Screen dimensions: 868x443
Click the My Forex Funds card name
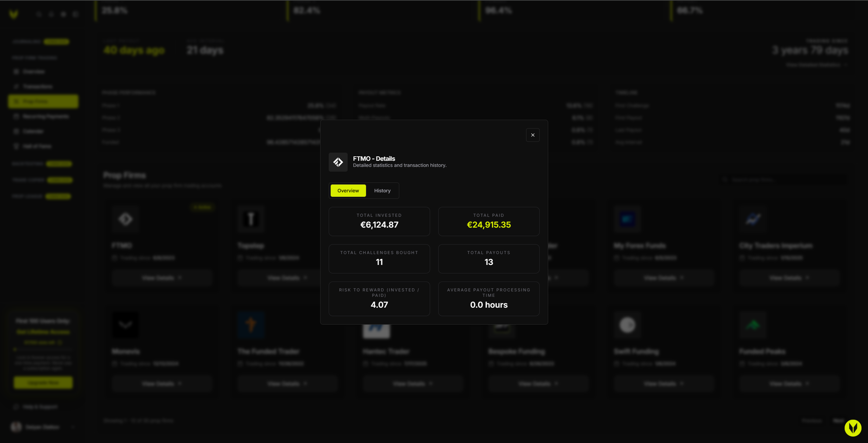(640, 246)
